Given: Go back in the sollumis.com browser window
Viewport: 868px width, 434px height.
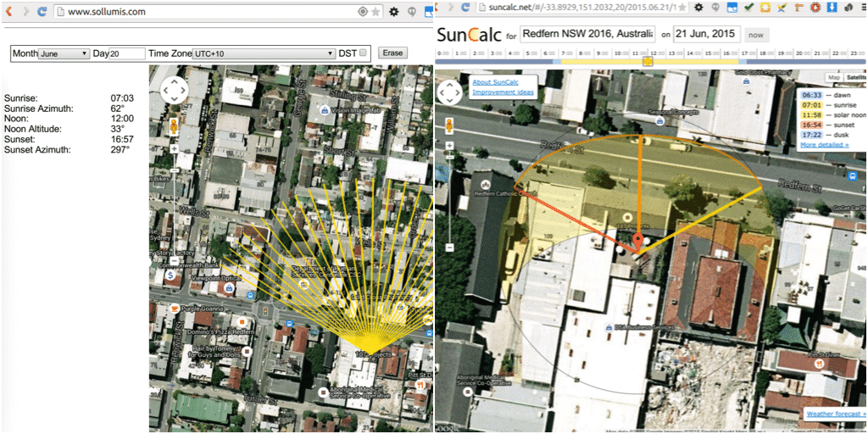Looking at the screenshot, I should point(8,11).
